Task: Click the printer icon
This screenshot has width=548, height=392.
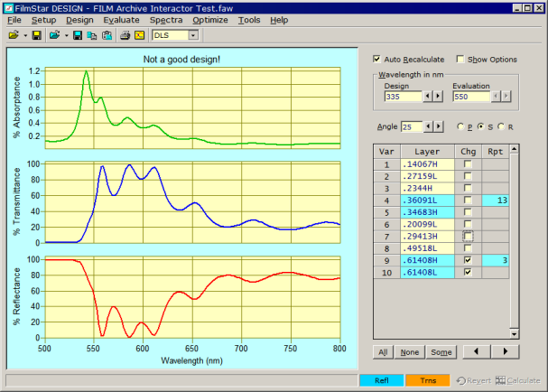Action: click(x=125, y=35)
